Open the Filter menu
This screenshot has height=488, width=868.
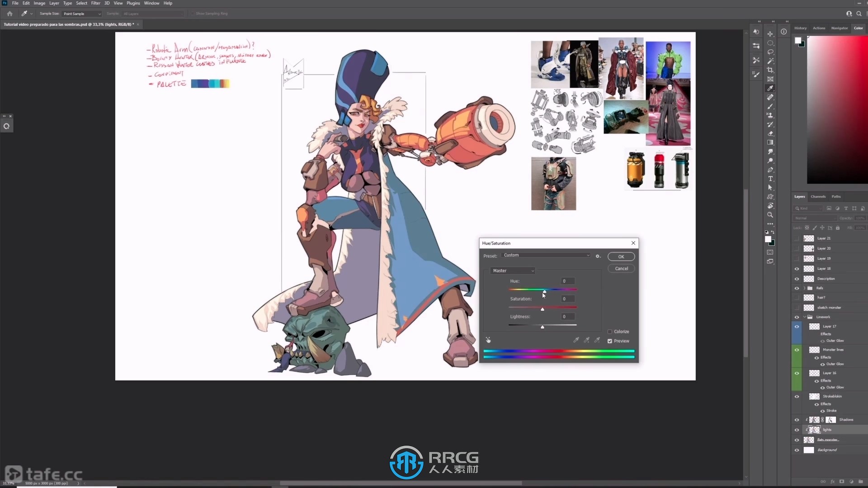[95, 3]
